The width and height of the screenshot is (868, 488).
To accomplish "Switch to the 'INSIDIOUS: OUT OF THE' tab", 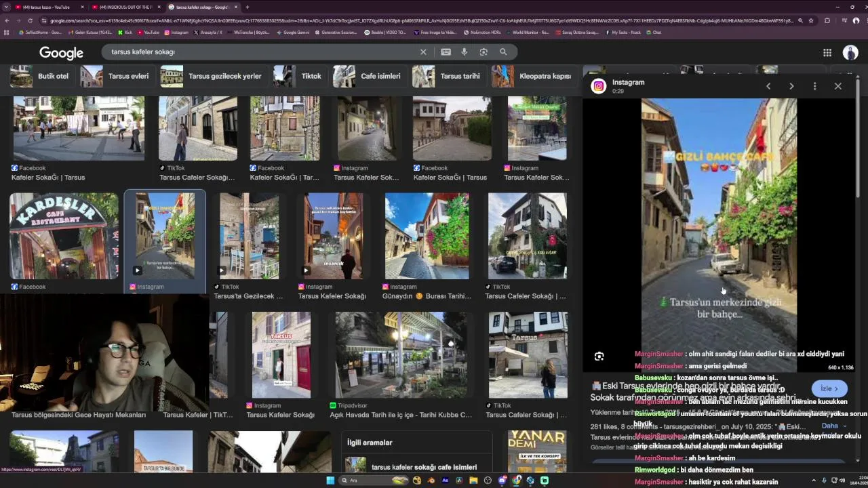I will click(x=126, y=7).
